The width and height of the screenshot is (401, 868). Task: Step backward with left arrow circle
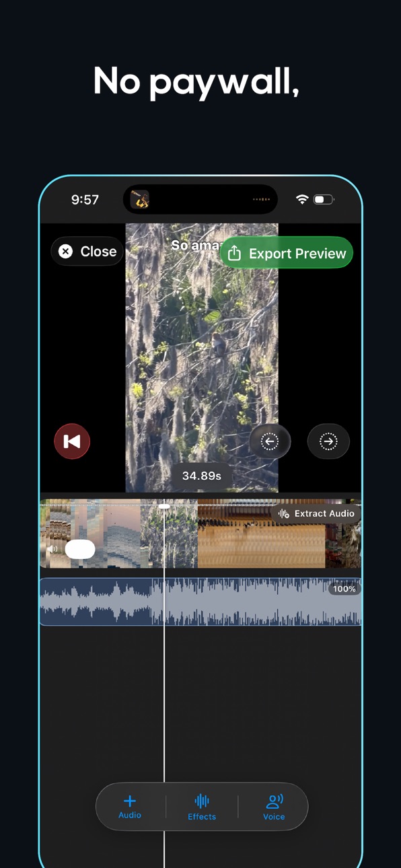click(x=270, y=441)
